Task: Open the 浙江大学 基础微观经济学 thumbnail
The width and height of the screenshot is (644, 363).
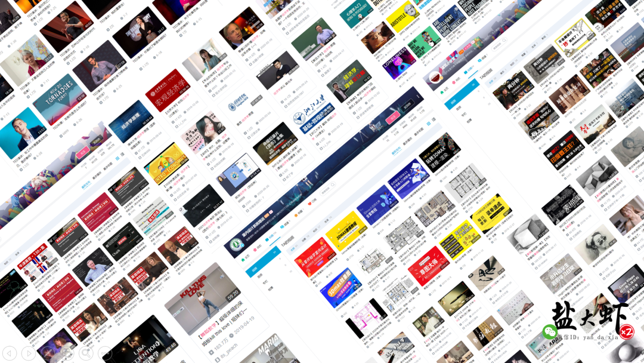Action: pos(314,114)
